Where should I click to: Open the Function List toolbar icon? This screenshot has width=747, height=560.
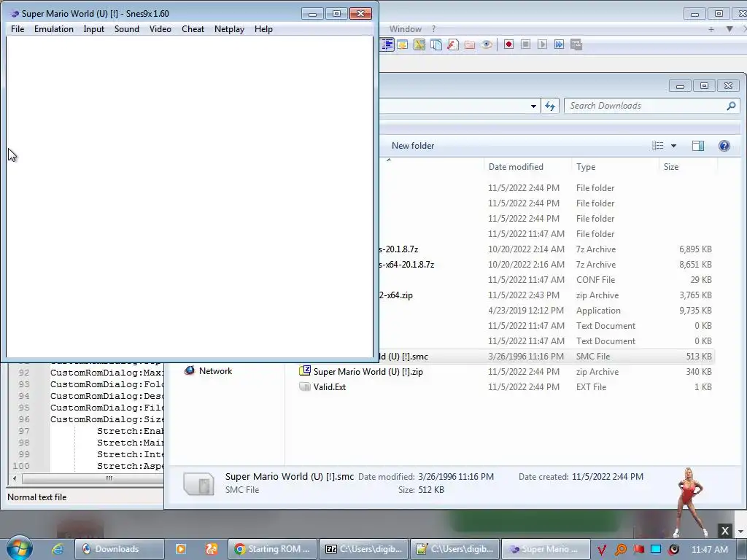pyautogui.click(x=452, y=44)
